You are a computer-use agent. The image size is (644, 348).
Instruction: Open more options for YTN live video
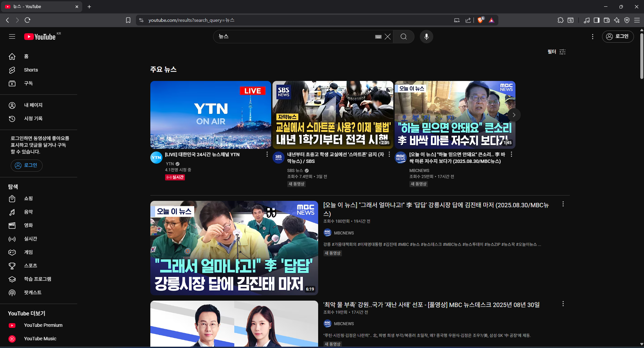[x=267, y=155]
